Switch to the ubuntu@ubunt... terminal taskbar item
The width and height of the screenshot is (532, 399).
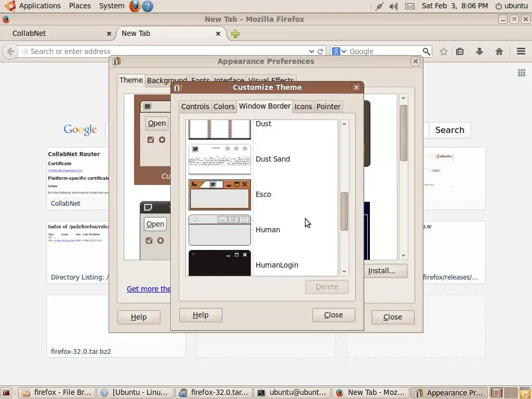[292, 393]
